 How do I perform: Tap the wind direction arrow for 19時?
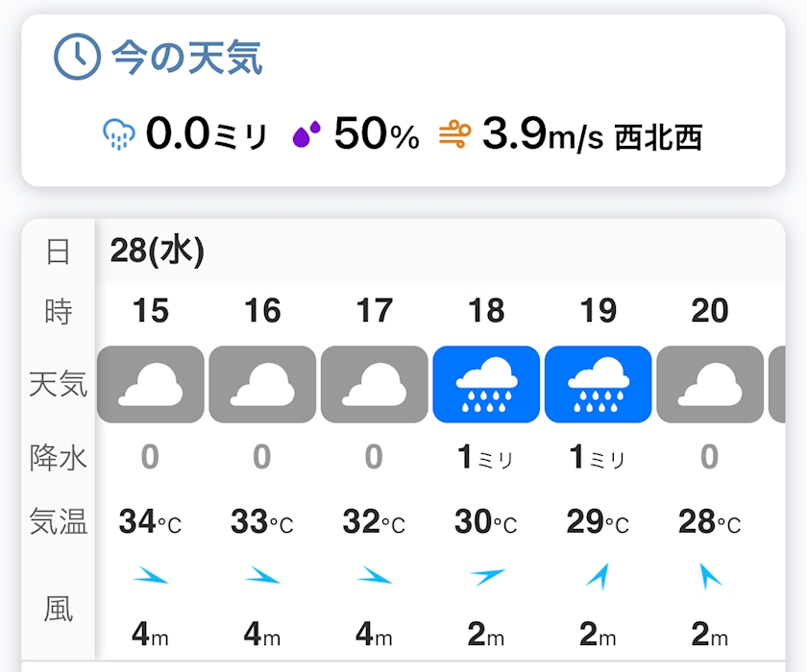pos(598,576)
